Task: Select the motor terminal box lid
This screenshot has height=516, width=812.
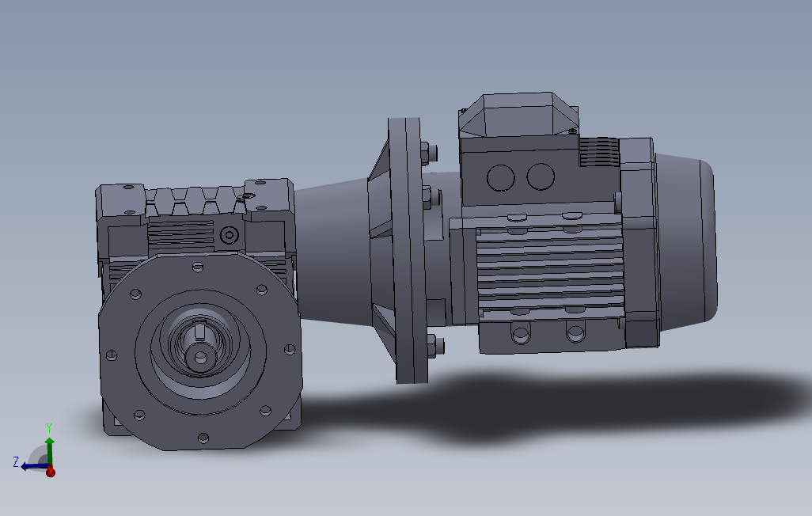Action: 518,115
